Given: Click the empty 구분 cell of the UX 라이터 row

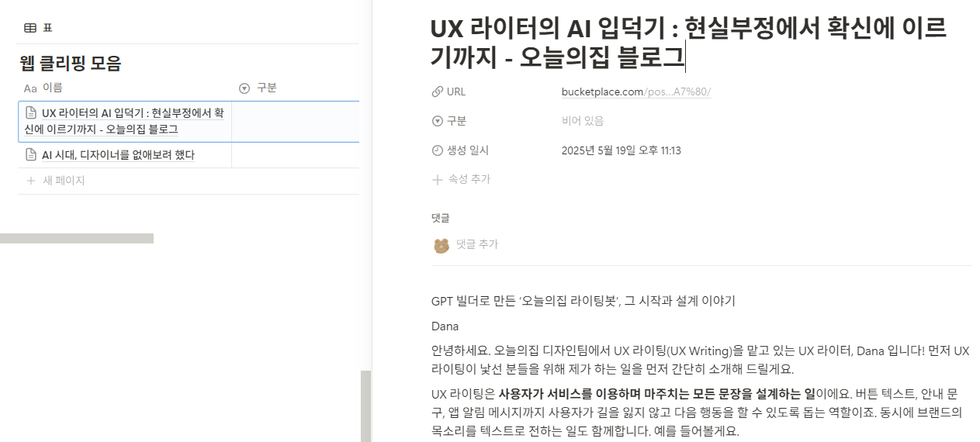Looking at the screenshot, I should (x=296, y=122).
